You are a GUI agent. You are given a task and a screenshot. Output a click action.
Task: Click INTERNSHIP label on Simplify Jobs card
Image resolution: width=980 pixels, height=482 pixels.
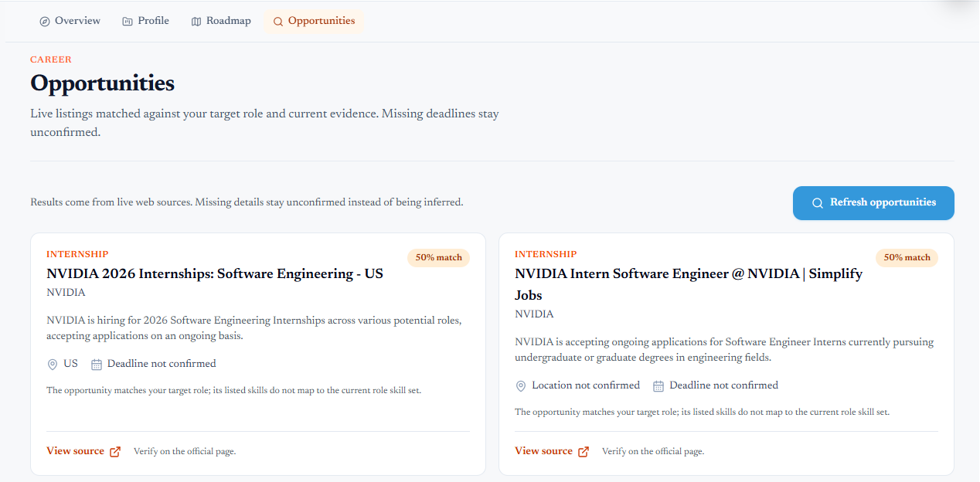[546, 254]
